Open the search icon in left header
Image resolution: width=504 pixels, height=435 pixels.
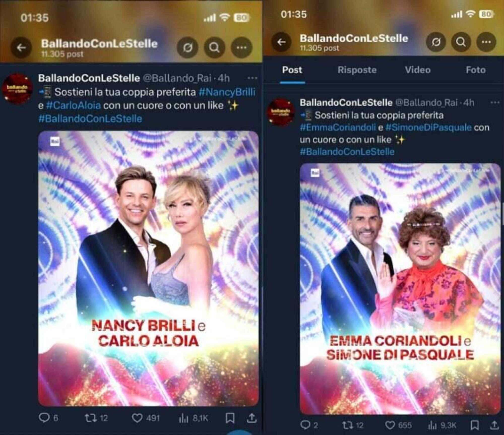(x=214, y=47)
